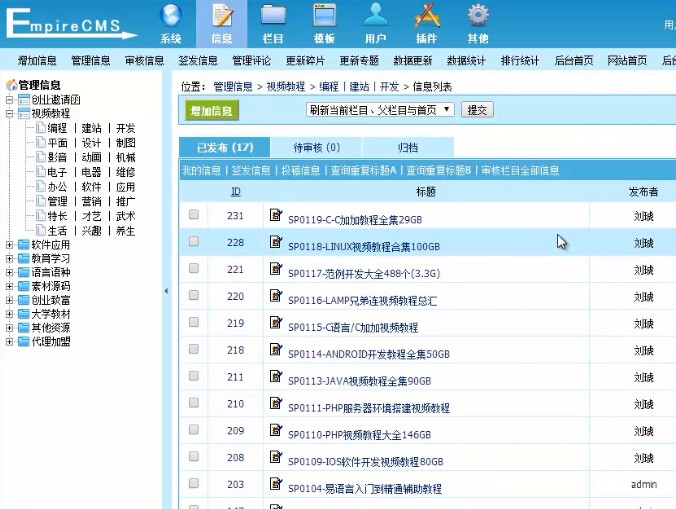Collapse the 视频教程 tree node
Screen dimensions: 676x509
point(9,114)
